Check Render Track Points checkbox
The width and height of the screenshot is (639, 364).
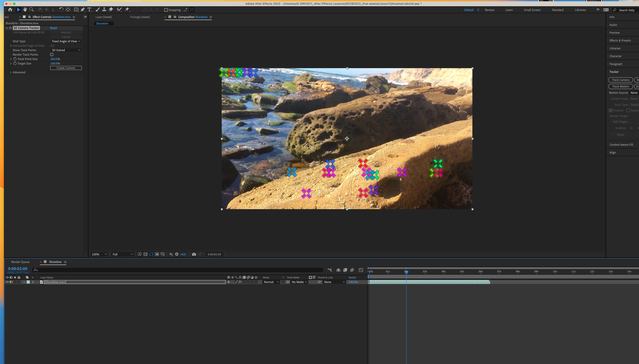(52, 54)
